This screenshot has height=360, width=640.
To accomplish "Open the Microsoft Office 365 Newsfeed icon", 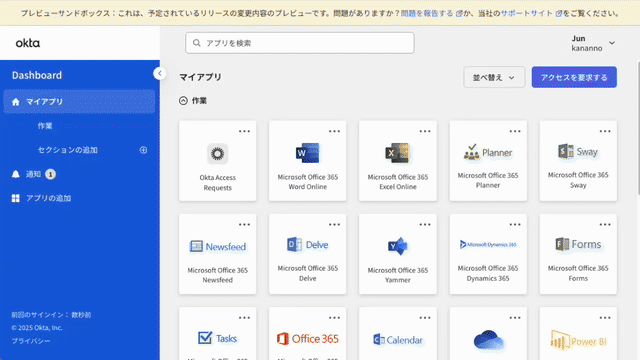I will pos(218,246).
